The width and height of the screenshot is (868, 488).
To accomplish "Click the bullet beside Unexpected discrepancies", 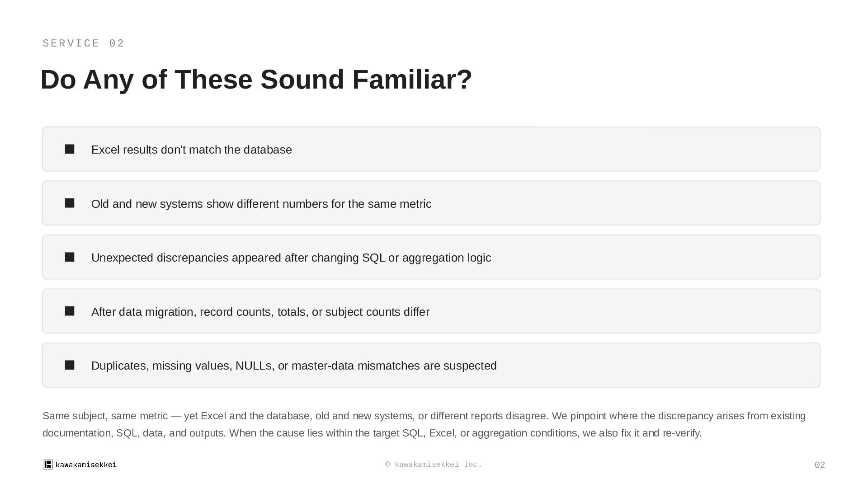I will [70, 257].
